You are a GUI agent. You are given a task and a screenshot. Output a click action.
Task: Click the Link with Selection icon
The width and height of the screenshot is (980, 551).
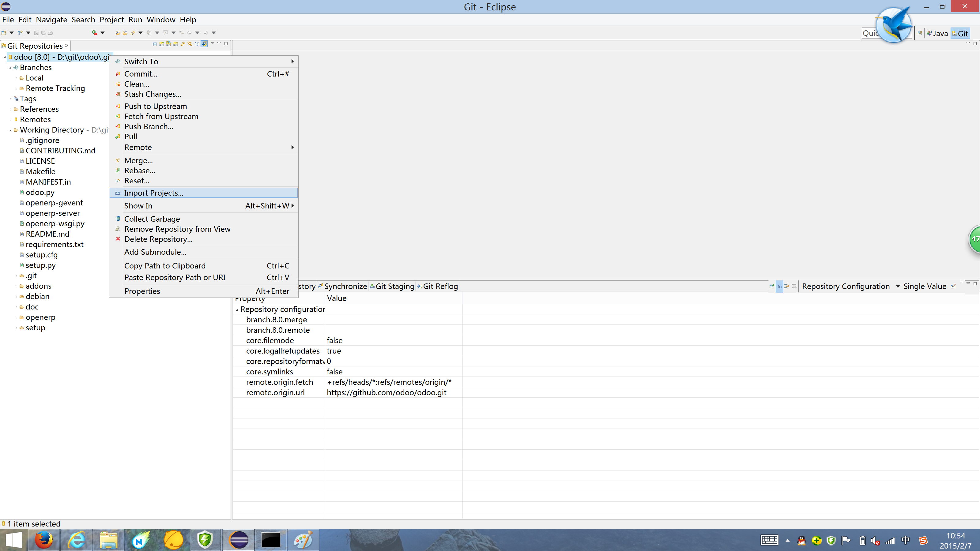190,44
